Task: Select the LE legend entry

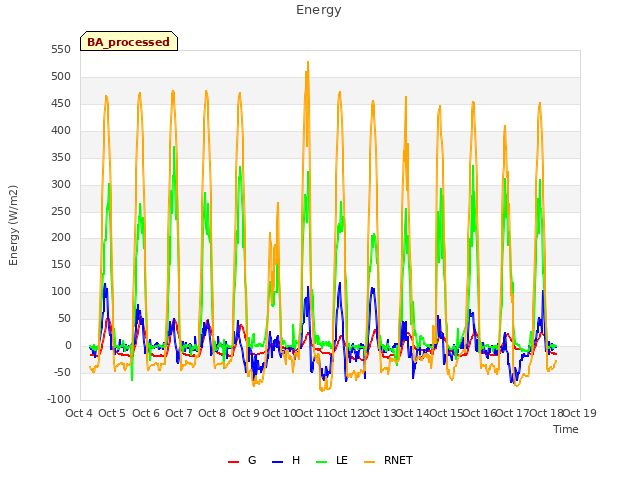Action: click(x=332, y=460)
